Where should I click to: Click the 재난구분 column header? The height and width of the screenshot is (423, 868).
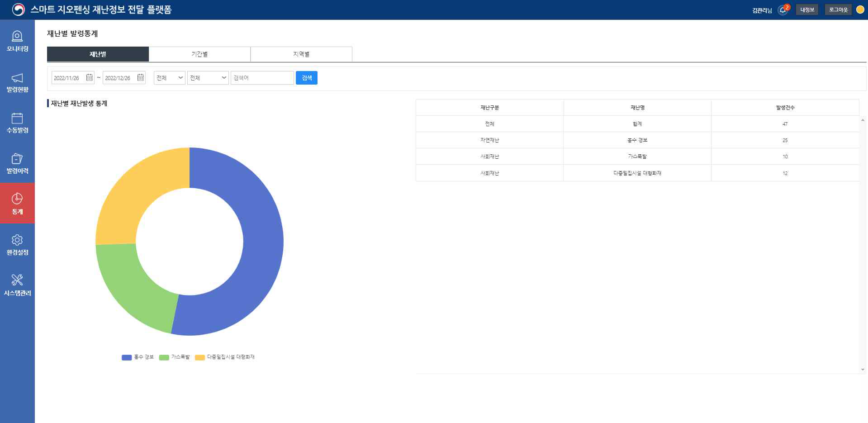[489, 108]
